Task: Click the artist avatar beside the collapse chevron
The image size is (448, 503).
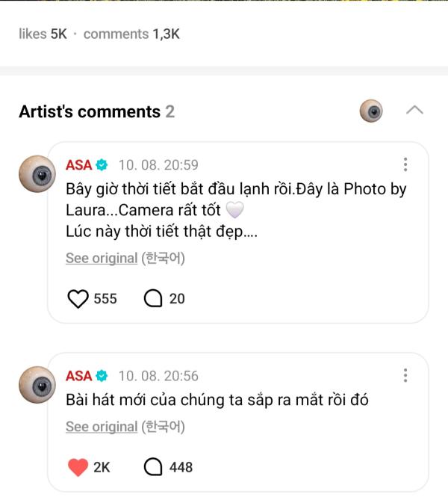Action: coord(371,111)
